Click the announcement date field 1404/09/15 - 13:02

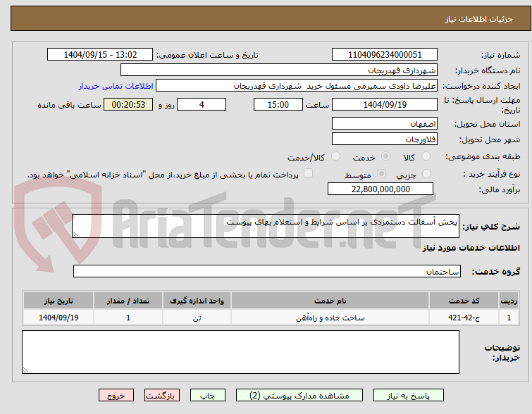tap(100, 55)
